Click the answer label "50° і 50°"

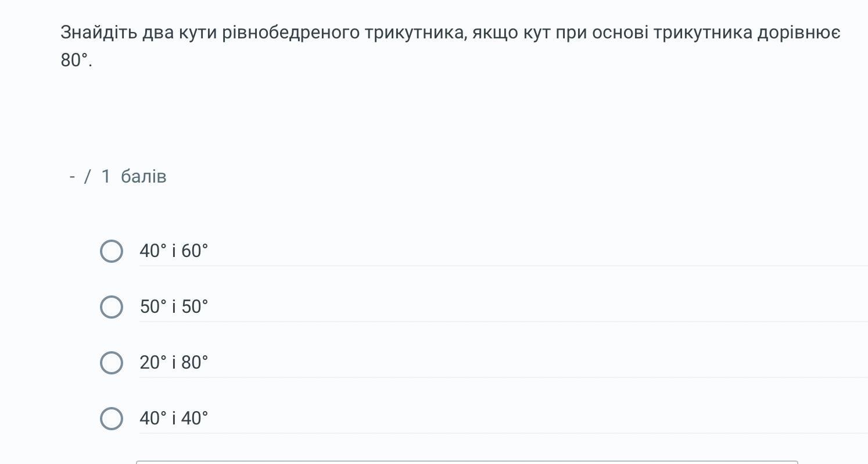(x=174, y=307)
